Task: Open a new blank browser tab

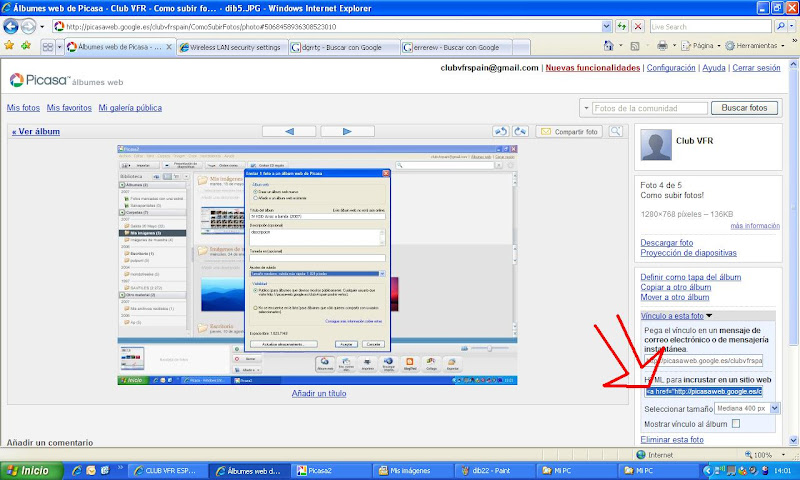Action: 521,47
